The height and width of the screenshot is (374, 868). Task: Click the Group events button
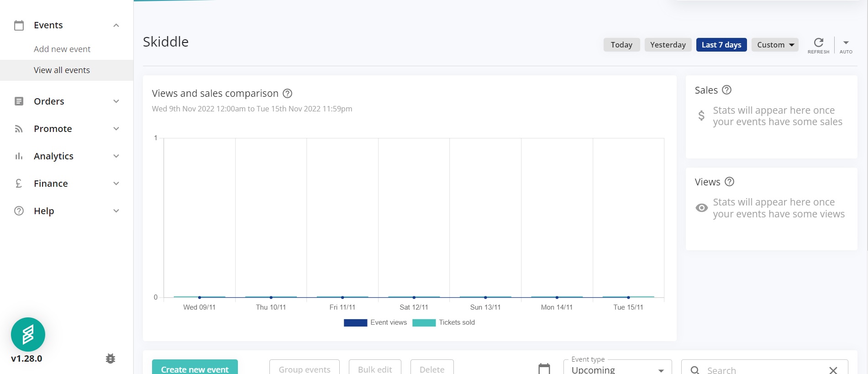[305, 367]
